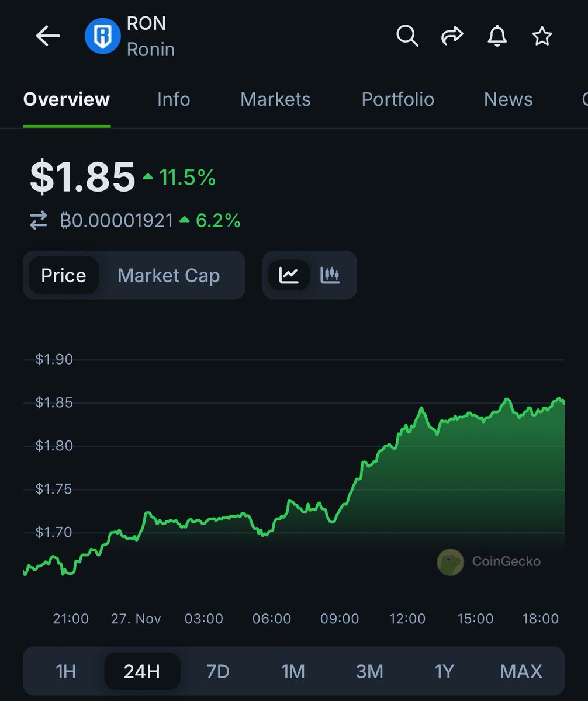Select the 1H time range
Screen dimensions: 588x701
click(66, 671)
